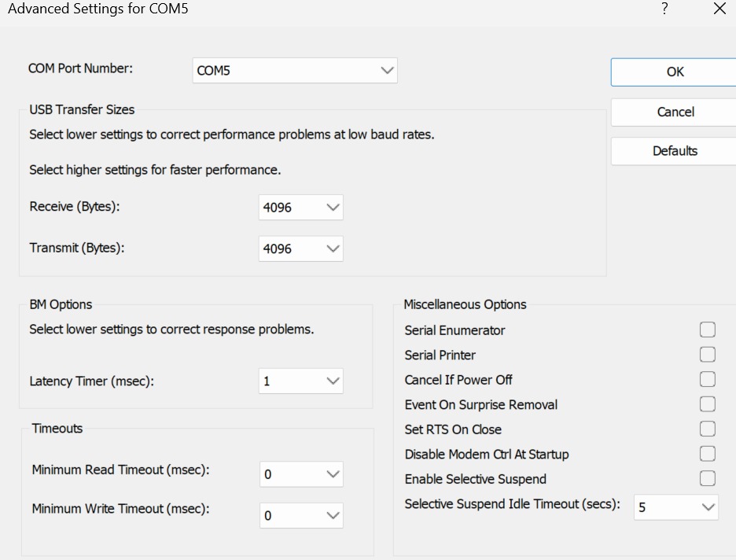The width and height of the screenshot is (736, 560).
Task: Close the Advanced Settings dialog
Action: 719,9
